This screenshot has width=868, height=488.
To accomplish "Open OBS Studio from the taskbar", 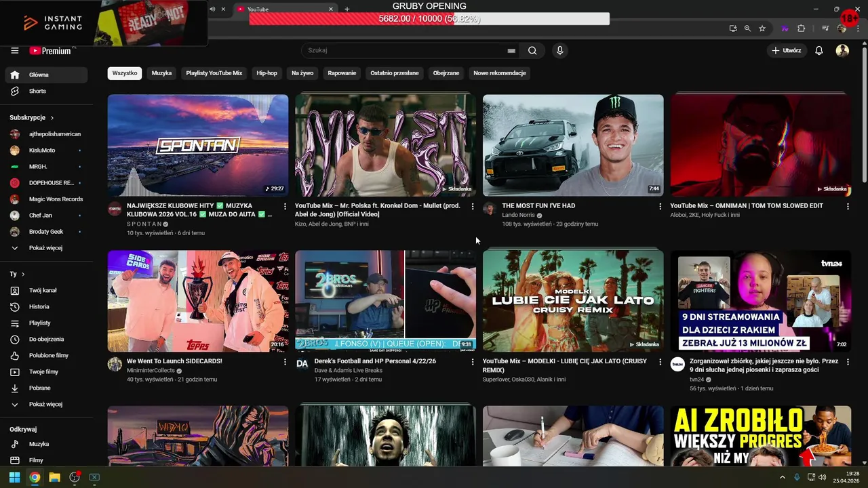I will [x=75, y=477].
